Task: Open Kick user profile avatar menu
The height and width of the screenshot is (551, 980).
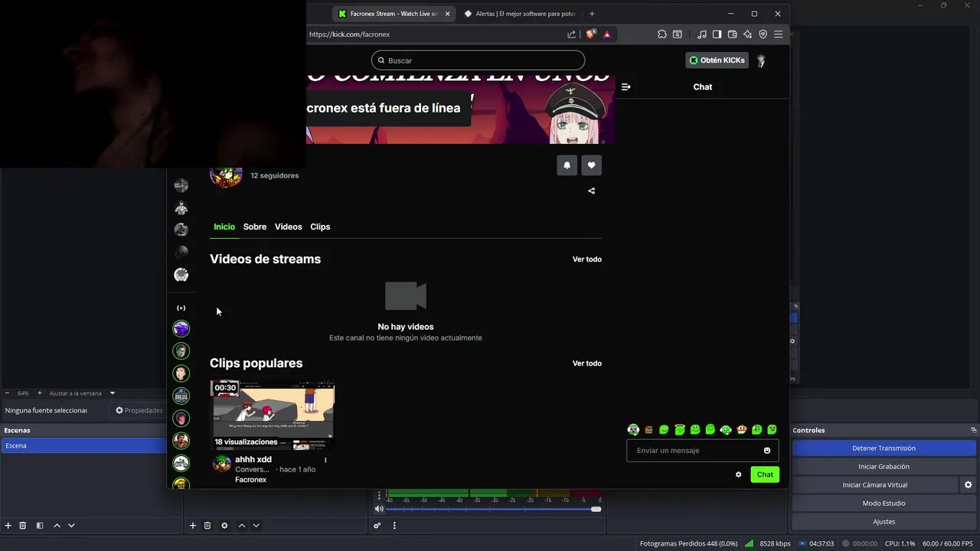Action: (761, 60)
